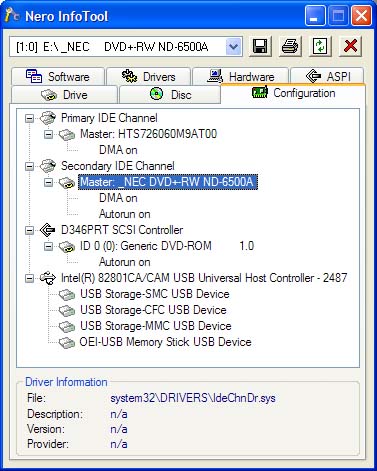Collapse the D346PRT SCSI Controller node

tap(30, 230)
